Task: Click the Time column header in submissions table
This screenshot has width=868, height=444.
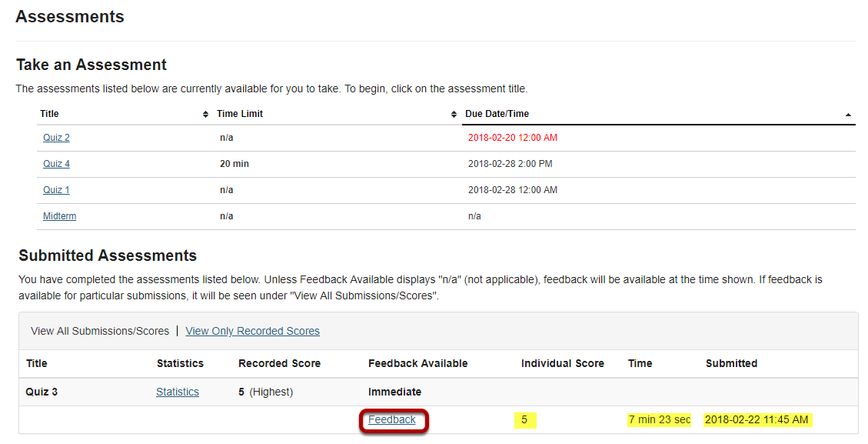Action: click(x=640, y=363)
